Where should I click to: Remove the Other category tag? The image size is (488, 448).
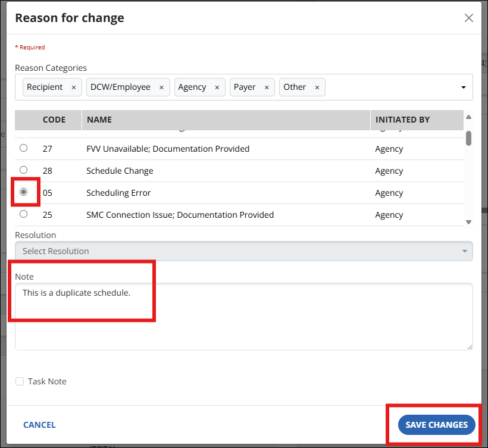point(317,87)
